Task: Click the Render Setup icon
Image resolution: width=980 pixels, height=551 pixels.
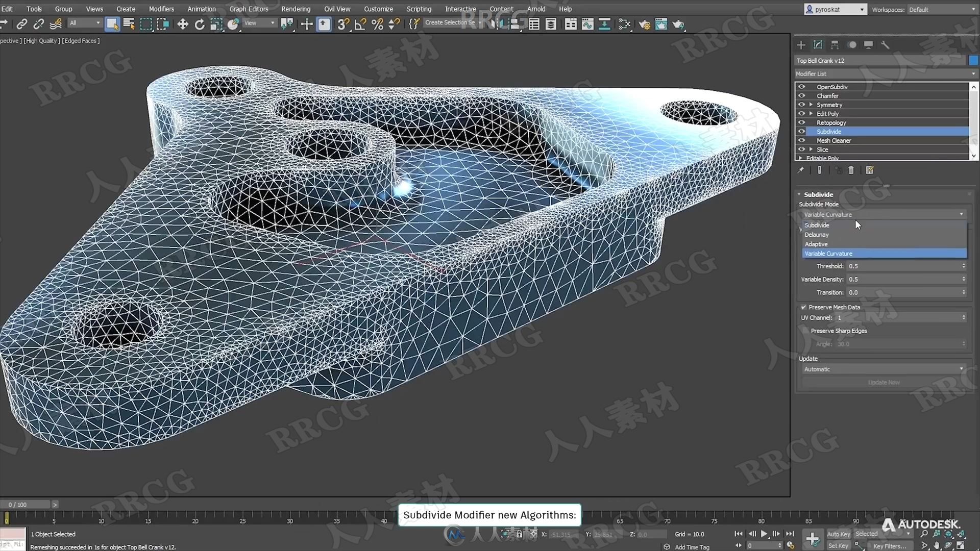Action: click(x=645, y=24)
